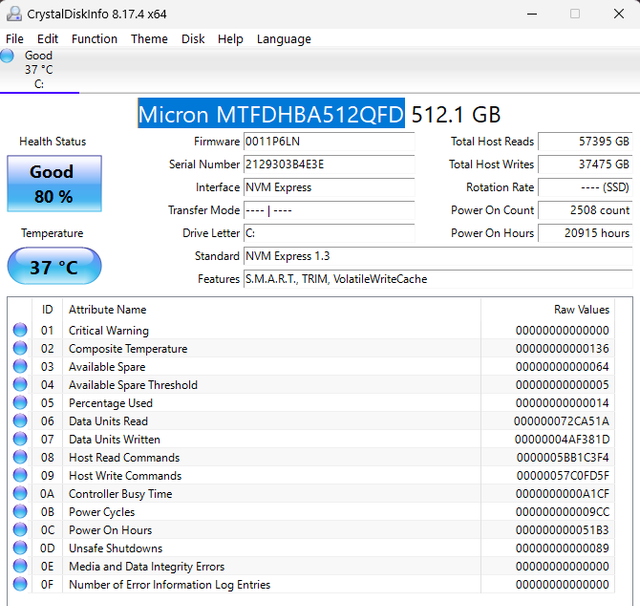Screen dimensions: 640x606
Task: Click the Raw Values column header
Action: (548, 309)
